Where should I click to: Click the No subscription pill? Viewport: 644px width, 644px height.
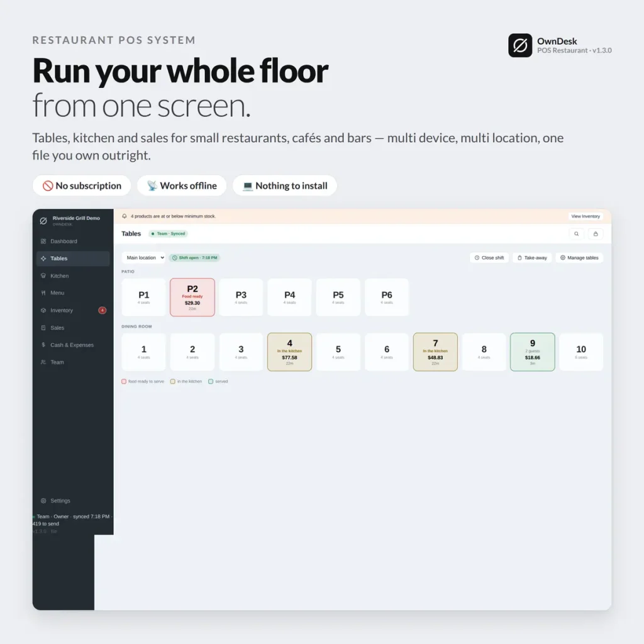pos(82,186)
